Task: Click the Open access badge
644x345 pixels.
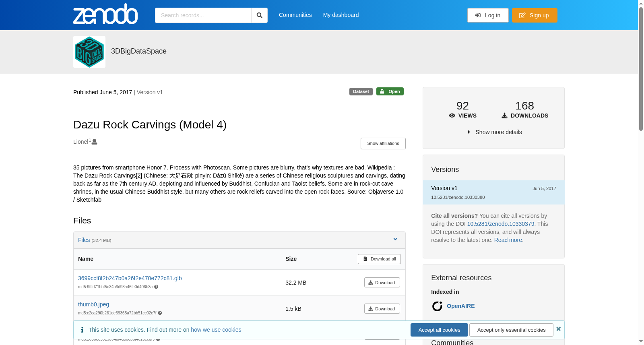Action: pyautogui.click(x=390, y=91)
